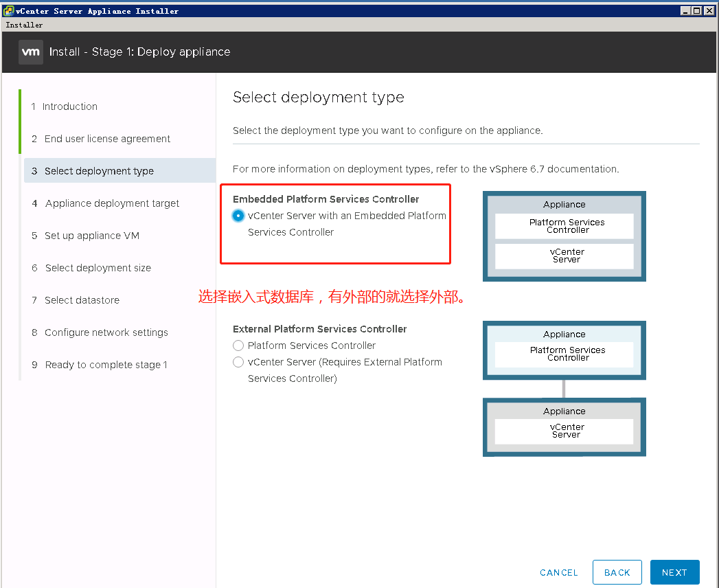Click 'Install - Stage 1: Deploy appliance' header text

139,52
